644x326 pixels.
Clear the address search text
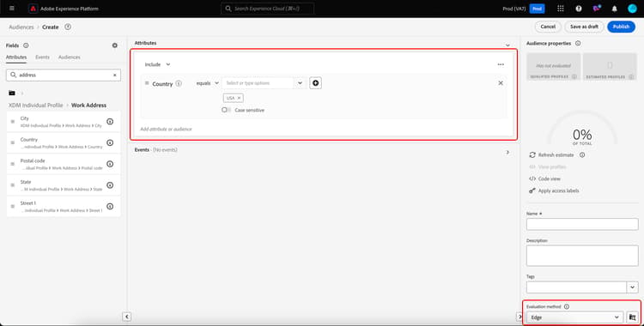pyautogui.click(x=114, y=75)
